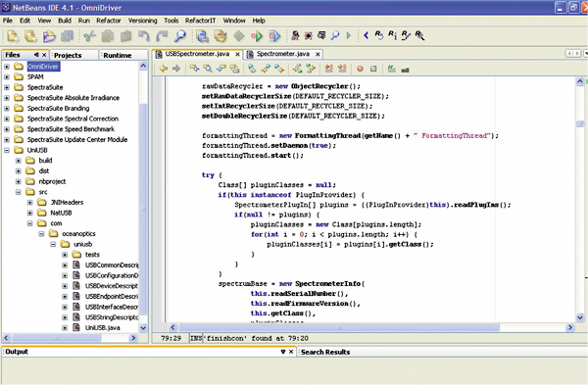Click the editor Back navigation arrow
The width and height of the screenshot is (588, 385).
[164, 69]
